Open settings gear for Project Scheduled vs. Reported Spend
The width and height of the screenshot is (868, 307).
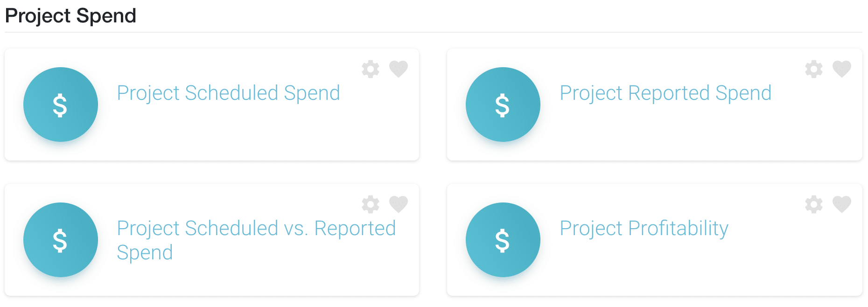click(x=370, y=204)
